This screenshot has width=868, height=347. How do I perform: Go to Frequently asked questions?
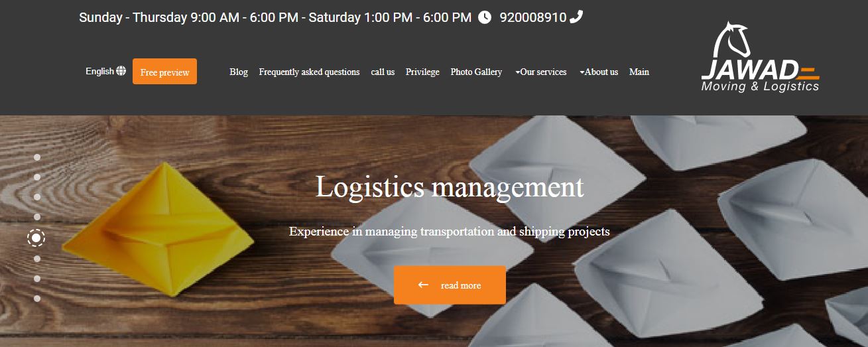tap(309, 72)
